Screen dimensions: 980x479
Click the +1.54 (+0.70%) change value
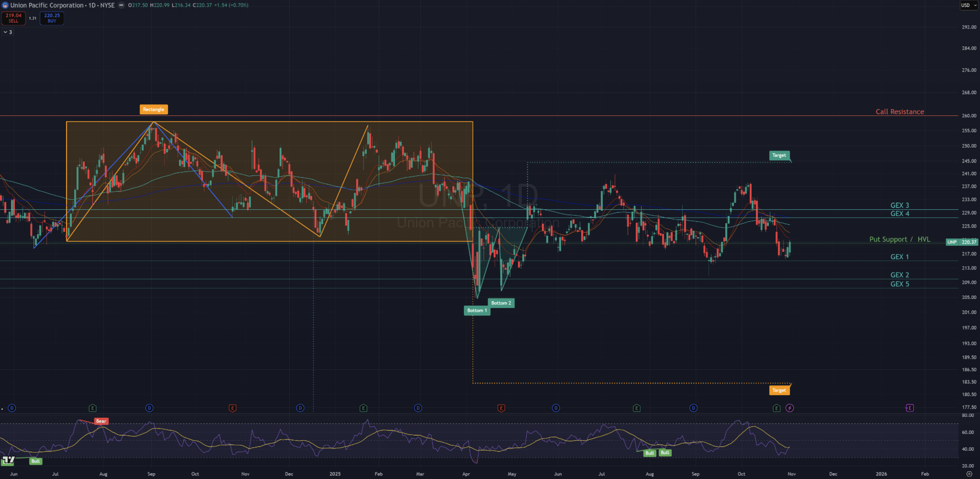pyautogui.click(x=231, y=5)
